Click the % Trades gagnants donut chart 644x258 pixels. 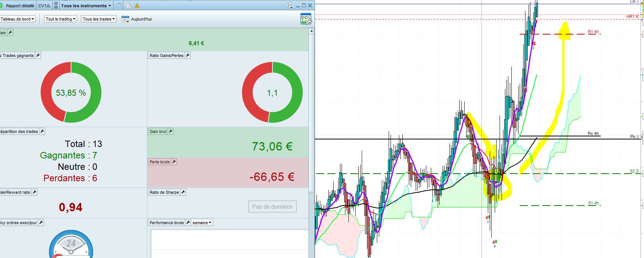71,92
